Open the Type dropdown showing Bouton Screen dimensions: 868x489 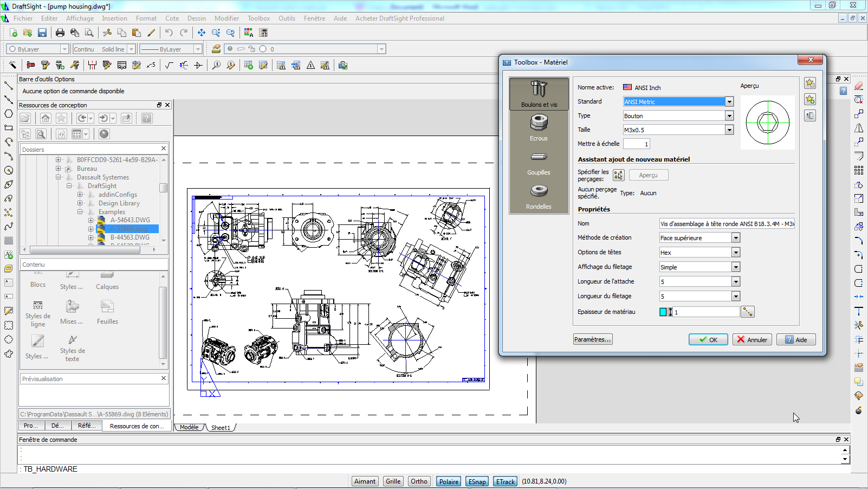tap(729, 115)
